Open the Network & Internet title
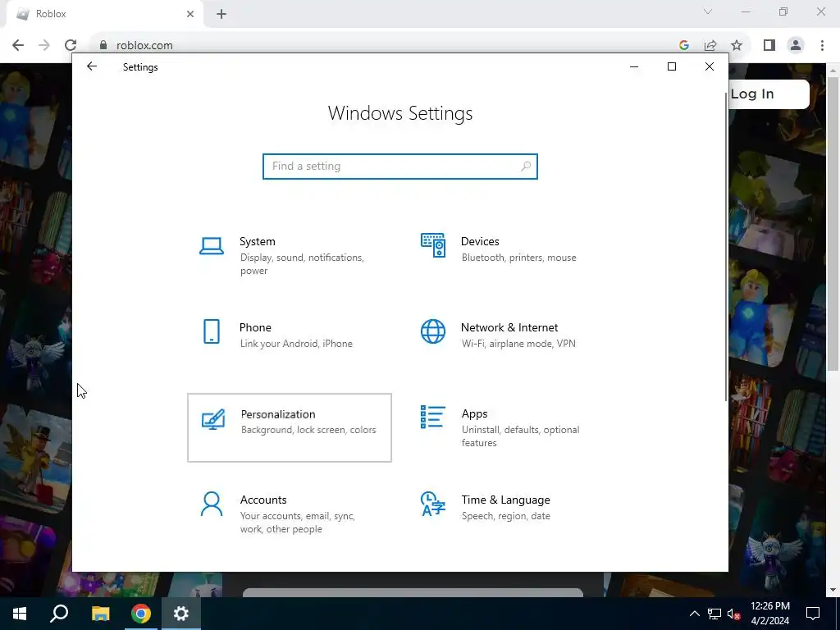 [x=509, y=327]
